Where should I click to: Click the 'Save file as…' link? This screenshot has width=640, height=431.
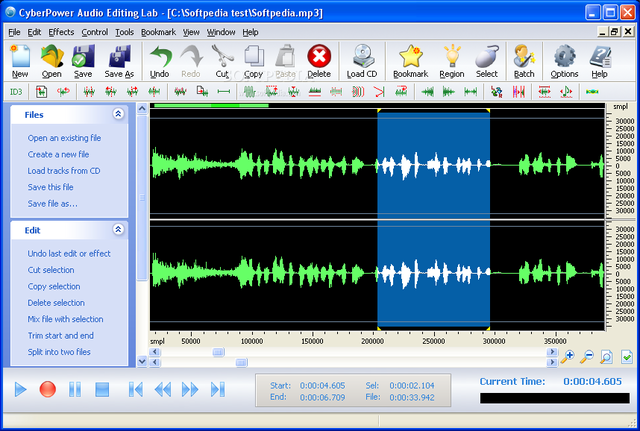(x=52, y=204)
